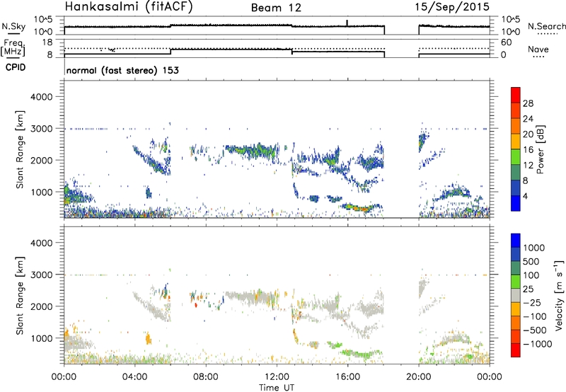Click the 60 value on Nave axis
Viewport: 566px width, 392px height.
[x=507, y=42]
